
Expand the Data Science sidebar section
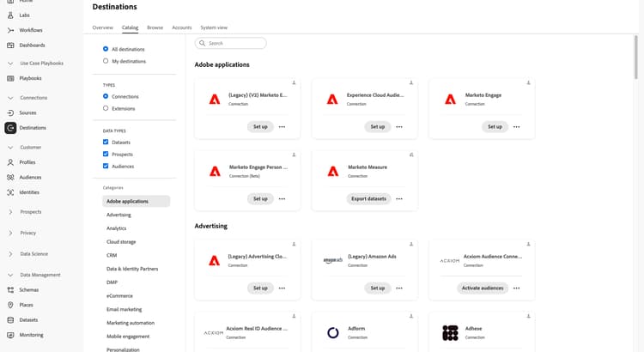click(10, 254)
